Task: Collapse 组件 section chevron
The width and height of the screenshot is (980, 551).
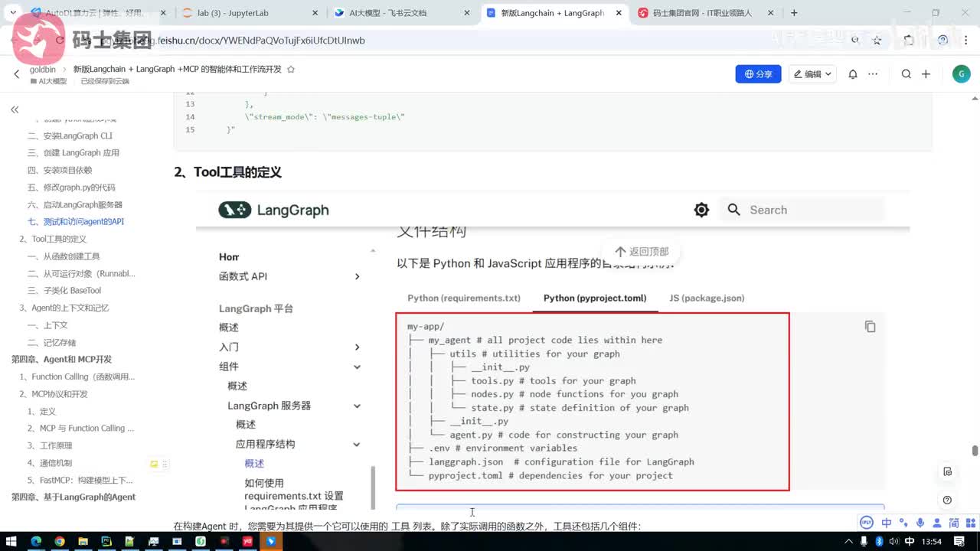Action: click(357, 367)
